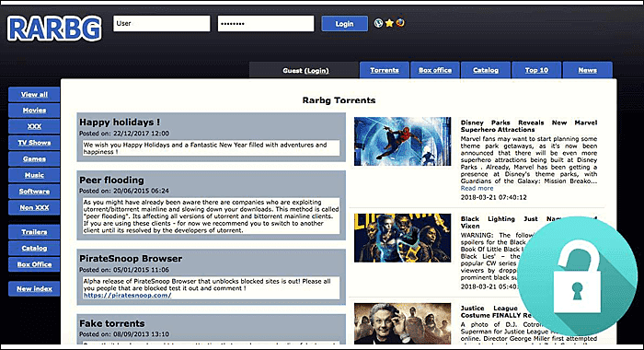Browse the TV Shows category
The height and width of the screenshot is (350, 644).
point(34,143)
